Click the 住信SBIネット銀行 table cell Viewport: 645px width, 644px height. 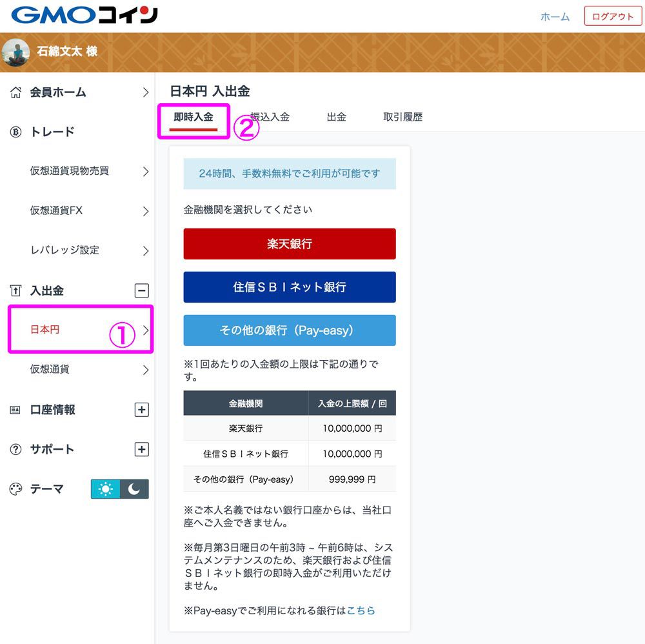point(246,454)
